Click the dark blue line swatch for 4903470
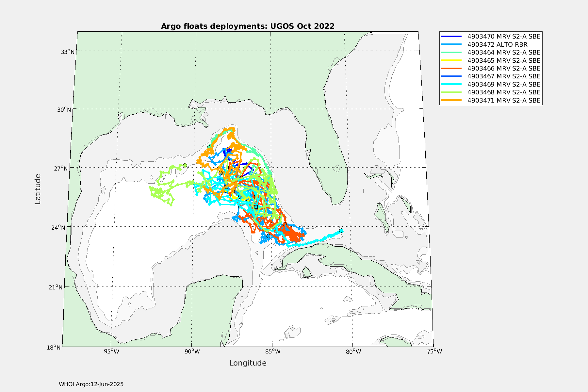 pyautogui.click(x=451, y=36)
